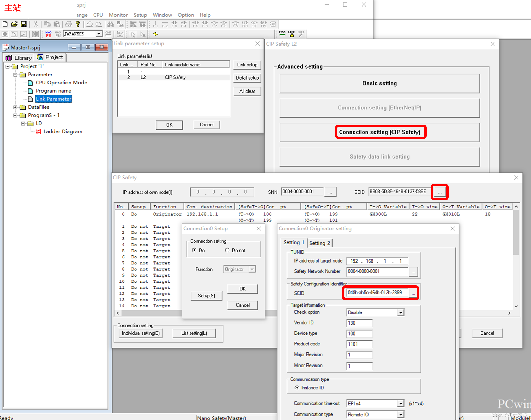Click the Detail setup button

click(247, 78)
